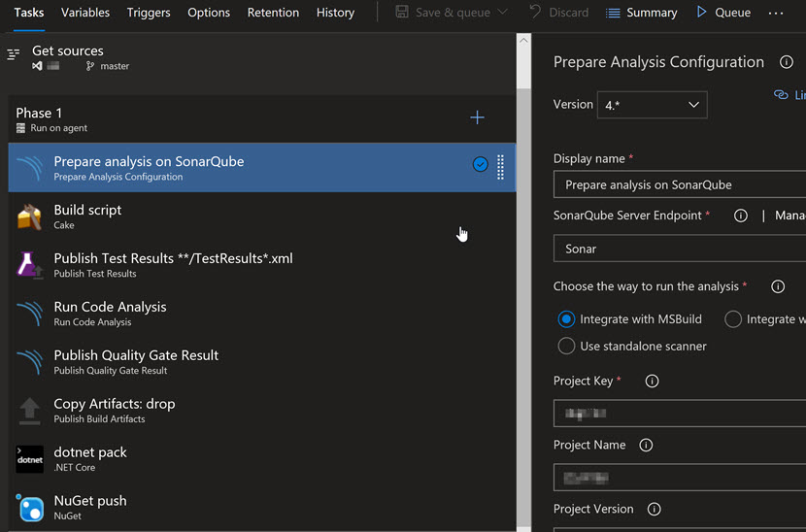Select the second Integrate radio option
806x532 pixels.
pyautogui.click(x=733, y=319)
